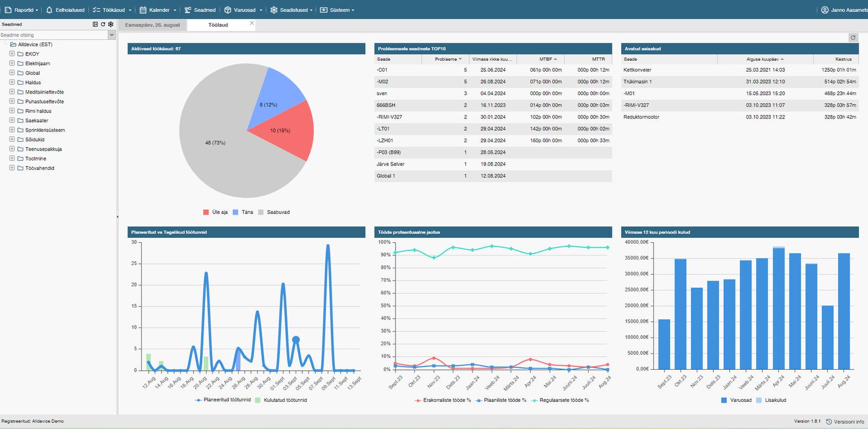Image resolution: width=868 pixels, height=429 pixels.
Task: Toggle the Seadmed panel layout icon
Action: click(95, 24)
